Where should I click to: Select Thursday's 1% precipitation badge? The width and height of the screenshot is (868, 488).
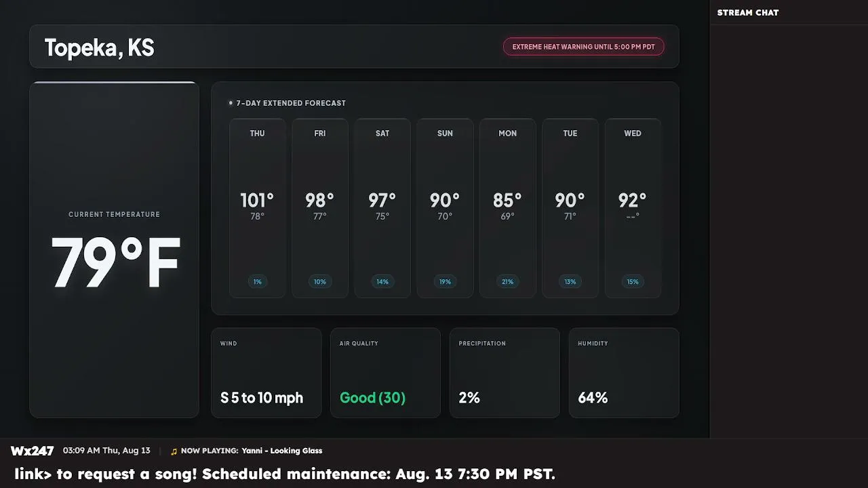click(x=257, y=282)
